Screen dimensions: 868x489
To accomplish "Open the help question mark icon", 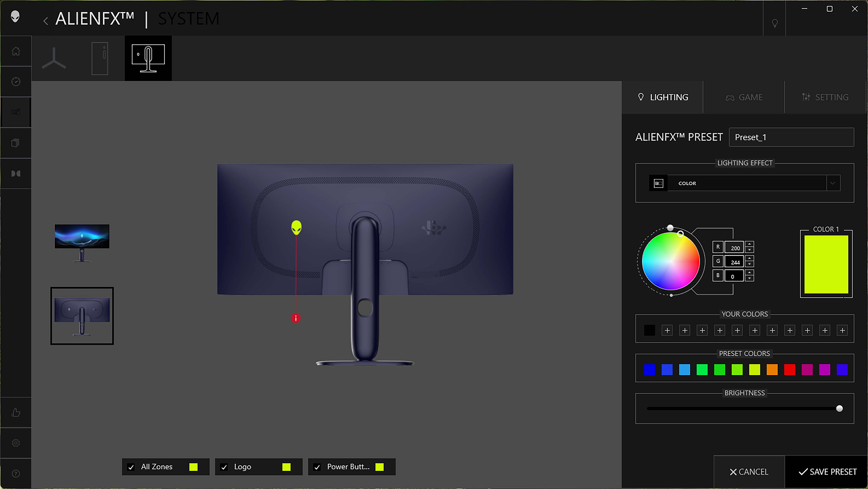I will click(16, 474).
